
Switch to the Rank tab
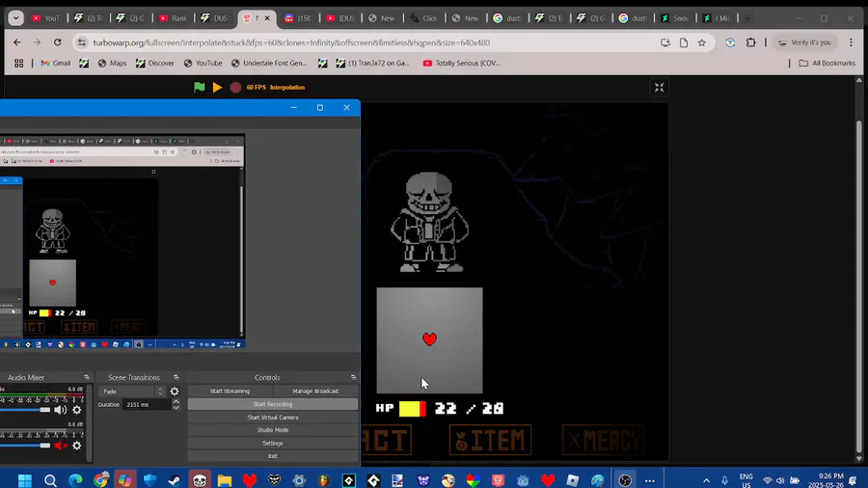point(174,18)
